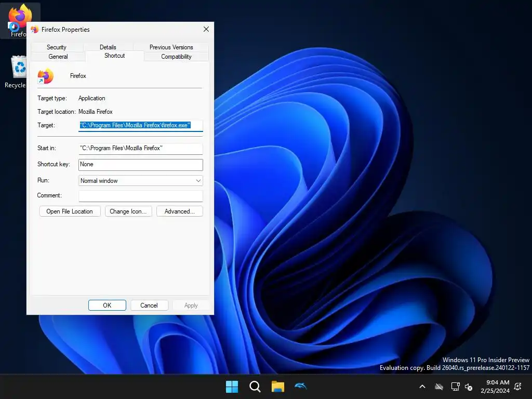Click the OneDrive cloud tray icon
532x399 pixels.
(x=439, y=387)
